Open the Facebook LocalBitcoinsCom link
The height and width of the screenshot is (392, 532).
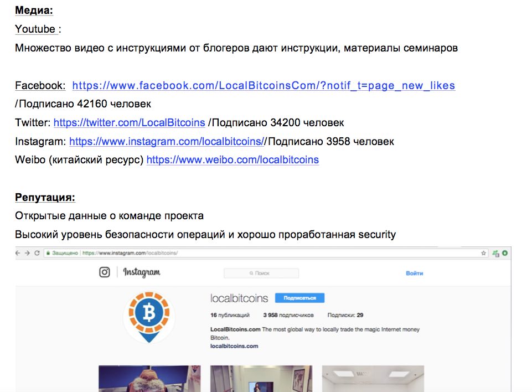[264, 85]
